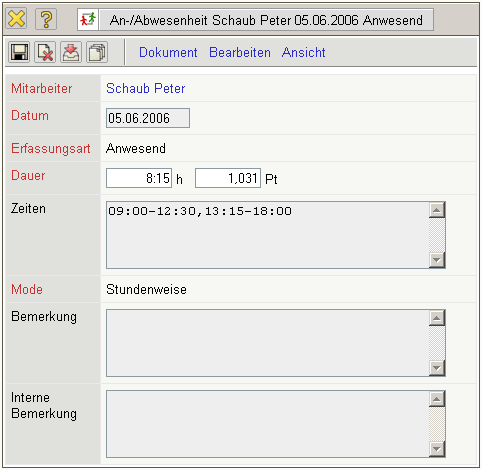The width and height of the screenshot is (482, 470).
Task: Click the inbox tray download arrow icon
Action: click(x=71, y=52)
